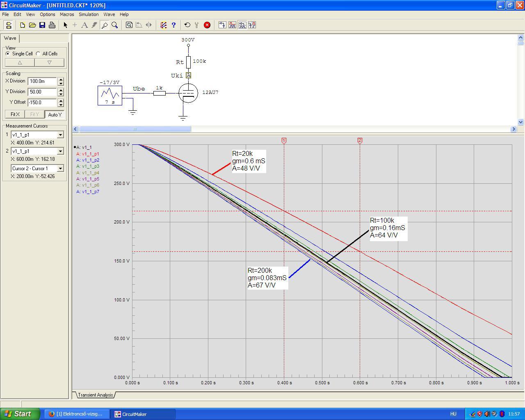Viewport: 525px width, 420px height.
Task: Open cursor 2 waveform dropdown
Action: 60,151
